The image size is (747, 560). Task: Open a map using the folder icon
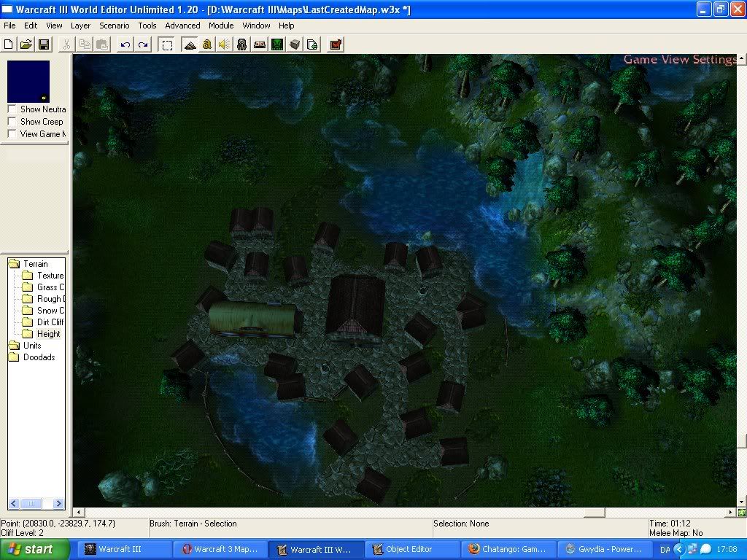coord(26,44)
